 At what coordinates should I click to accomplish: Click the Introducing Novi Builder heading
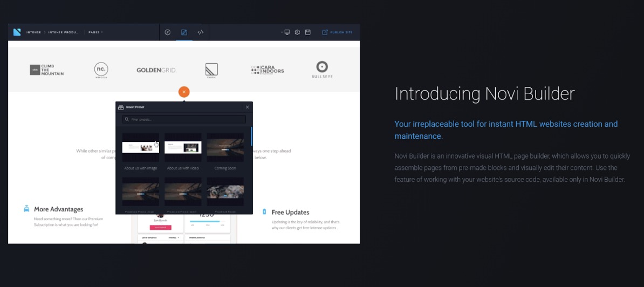(x=485, y=94)
